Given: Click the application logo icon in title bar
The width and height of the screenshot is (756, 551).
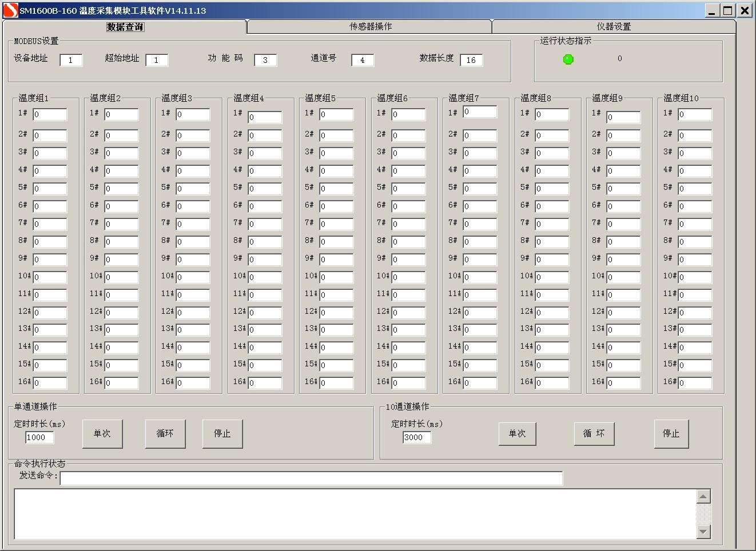Looking at the screenshot, I should [x=10, y=10].
